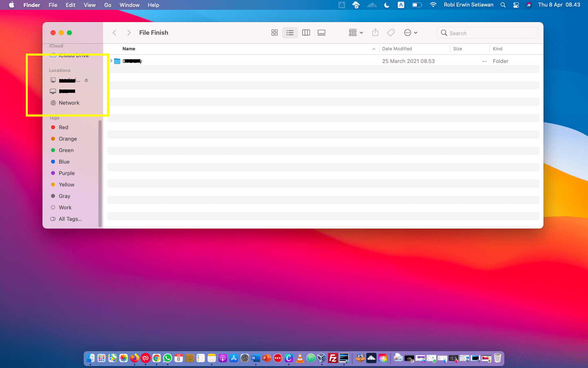Screen dimensions: 588x368
Task: Open the View menu
Action: point(89,5)
